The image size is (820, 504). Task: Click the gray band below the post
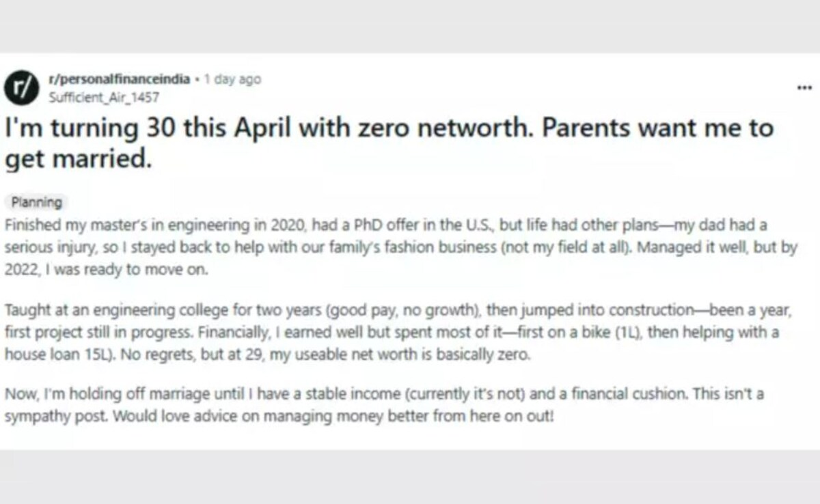410,477
